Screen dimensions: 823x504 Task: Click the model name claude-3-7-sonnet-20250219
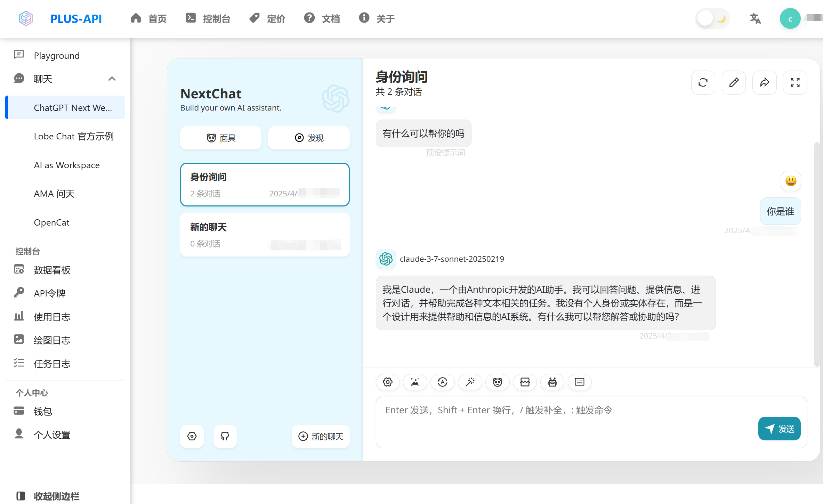click(x=452, y=259)
